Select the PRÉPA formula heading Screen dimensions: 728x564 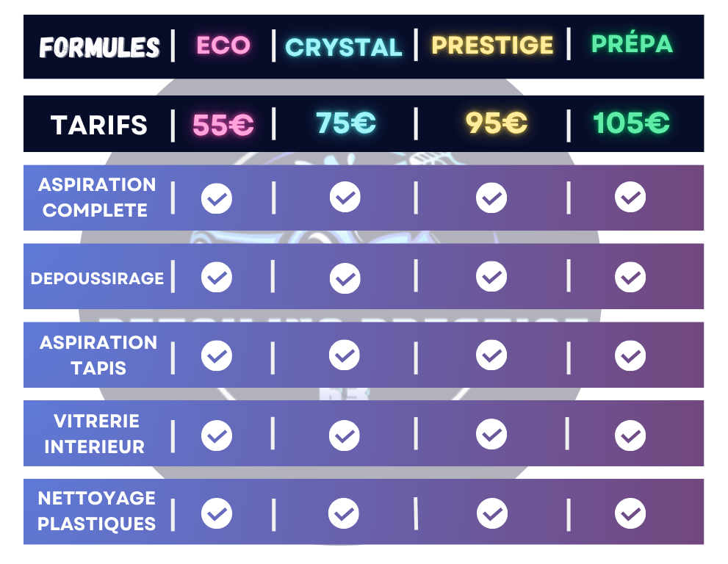pyautogui.click(x=633, y=44)
